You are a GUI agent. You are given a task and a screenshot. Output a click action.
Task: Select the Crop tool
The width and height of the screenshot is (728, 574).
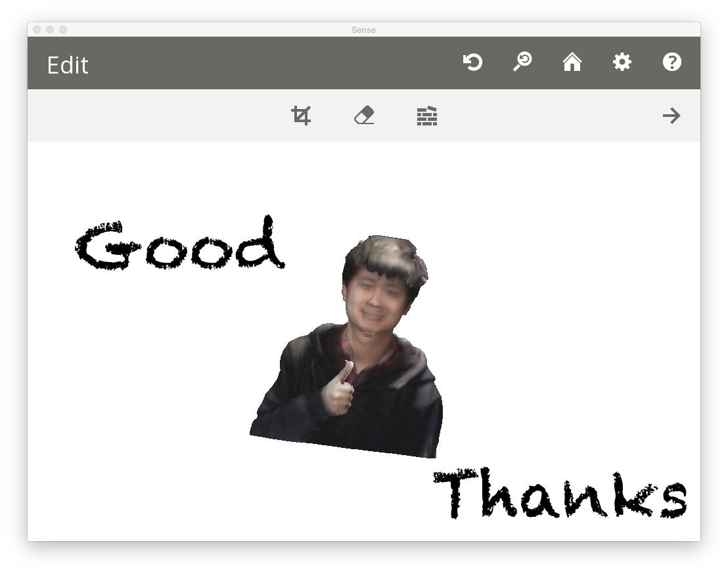301,116
